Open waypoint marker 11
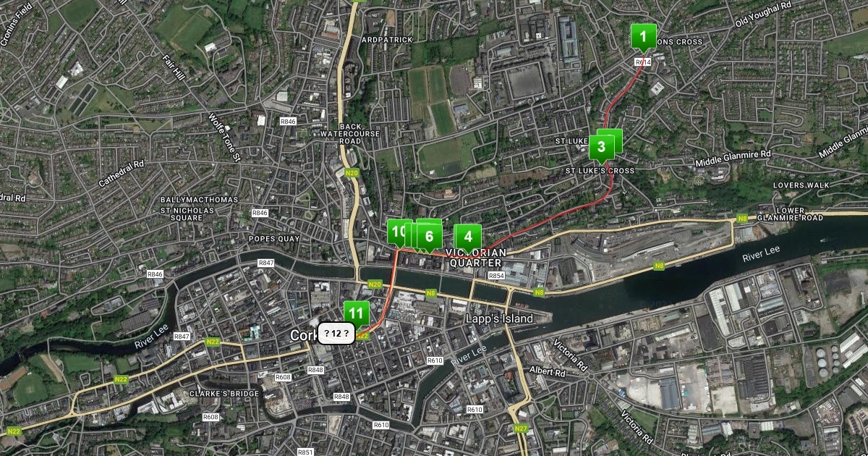The width and height of the screenshot is (868, 456). (x=356, y=313)
